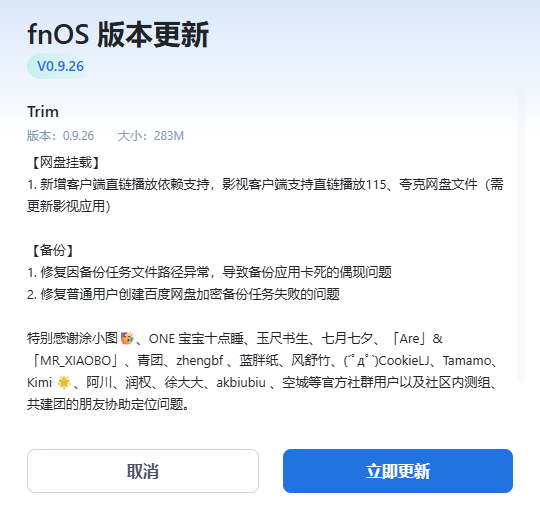Click the 新增客户端直链播放 changelog line
540x509 pixels.
coord(266,185)
